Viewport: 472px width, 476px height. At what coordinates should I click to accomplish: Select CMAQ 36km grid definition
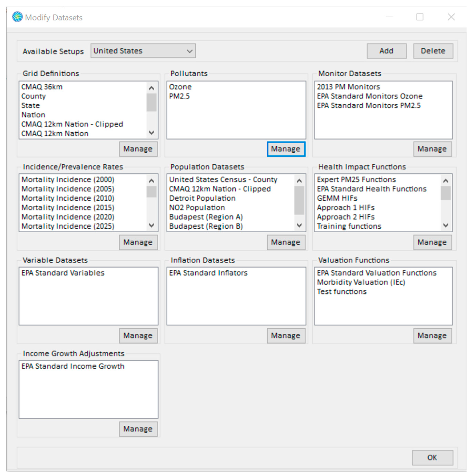tap(42, 87)
